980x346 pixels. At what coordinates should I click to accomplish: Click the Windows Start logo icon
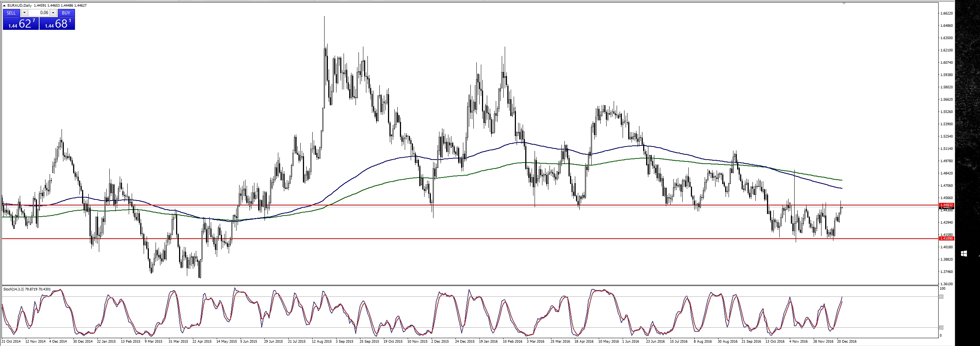(x=964, y=254)
